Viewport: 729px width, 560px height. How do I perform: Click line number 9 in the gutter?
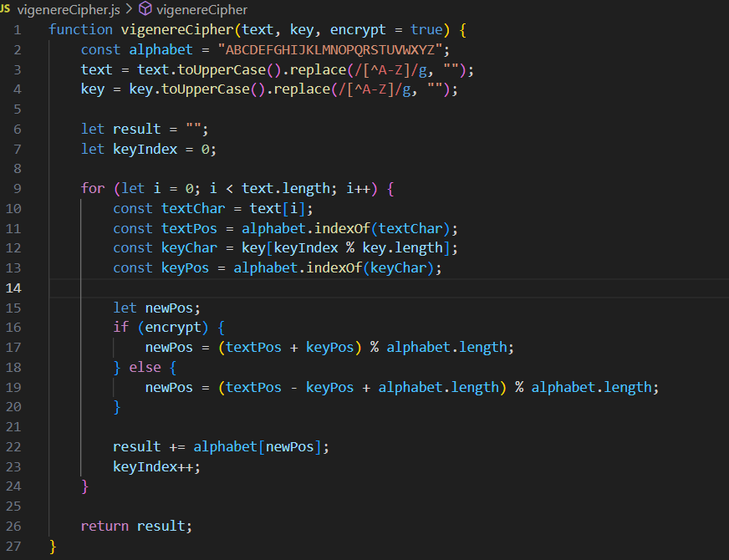[x=18, y=189]
